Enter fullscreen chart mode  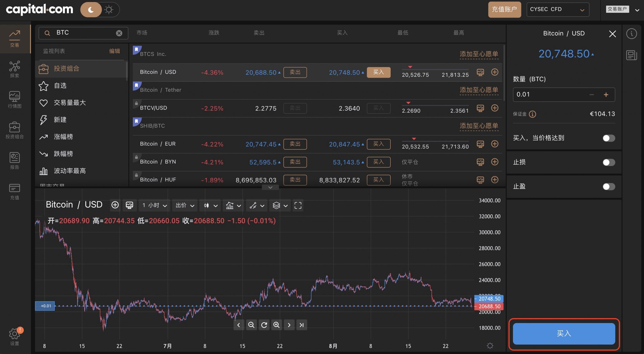coord(298,205)
